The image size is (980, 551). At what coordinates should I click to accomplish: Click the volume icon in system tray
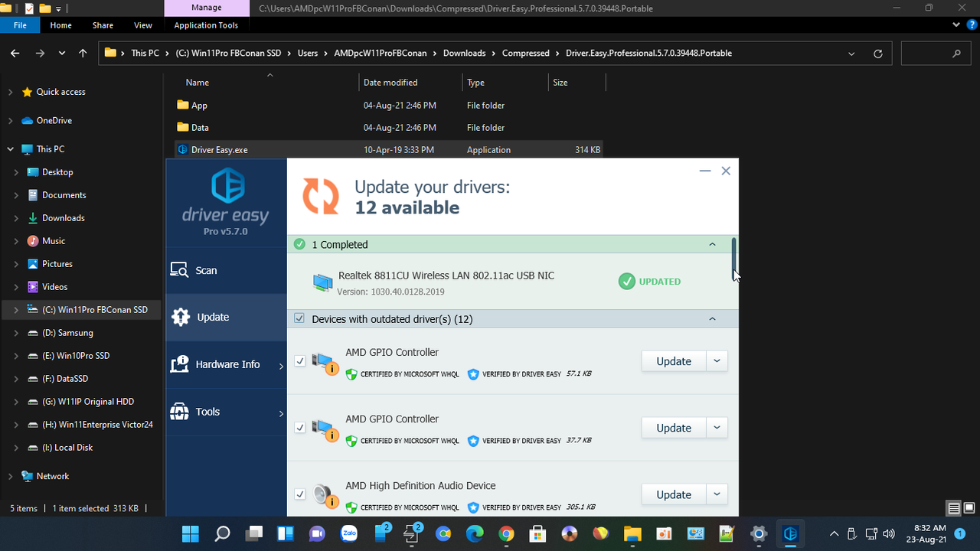click(889, 533)
